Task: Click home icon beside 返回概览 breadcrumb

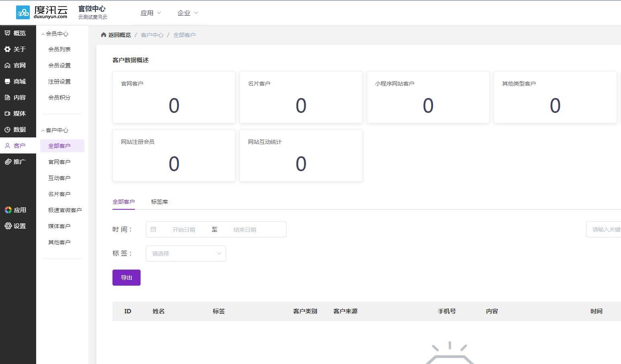Action: tap(104, 35)
